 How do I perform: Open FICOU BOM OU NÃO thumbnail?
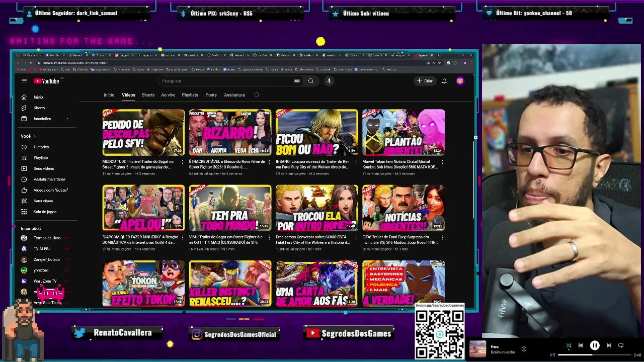[316, 132]
